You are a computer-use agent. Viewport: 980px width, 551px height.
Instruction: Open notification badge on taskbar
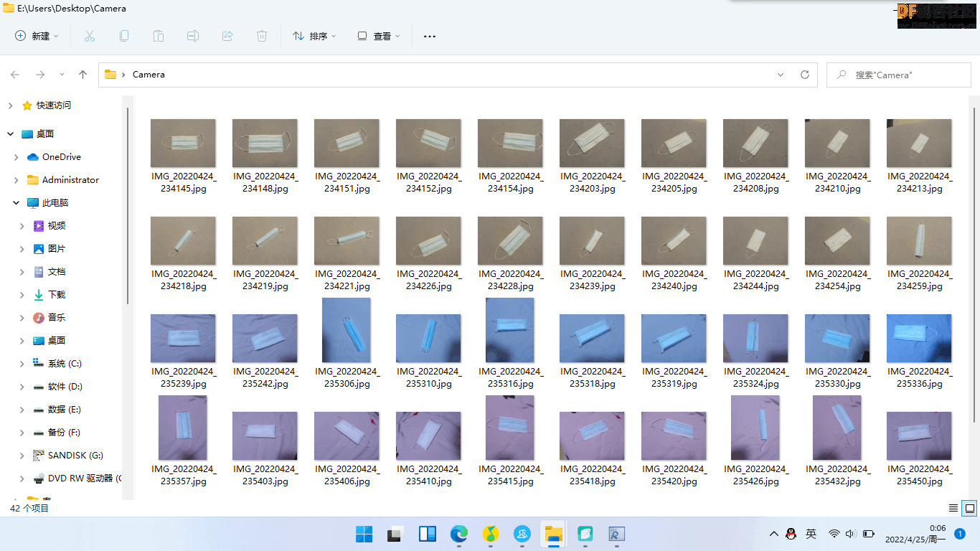click(960, 534)
